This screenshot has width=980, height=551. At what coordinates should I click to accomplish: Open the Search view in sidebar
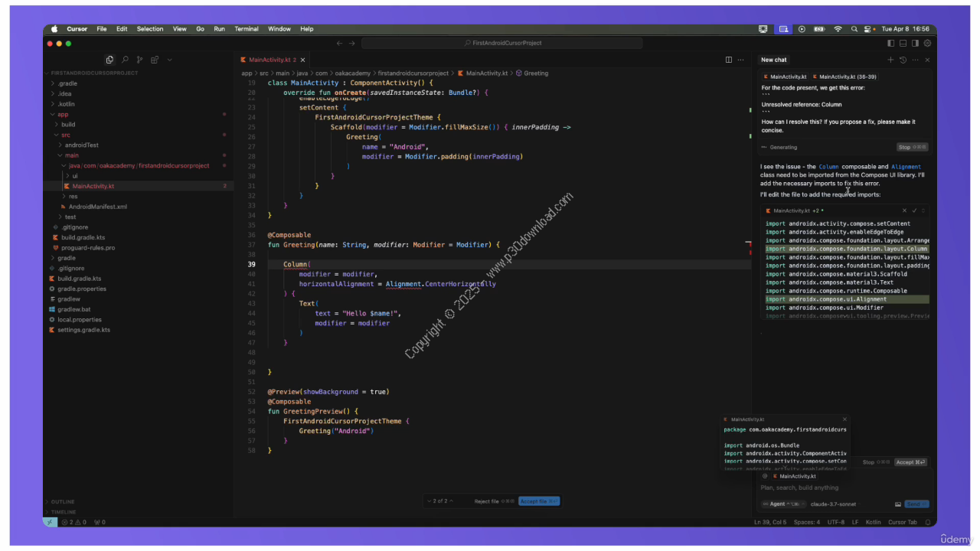pyautogui.click(x=125, y=60)
